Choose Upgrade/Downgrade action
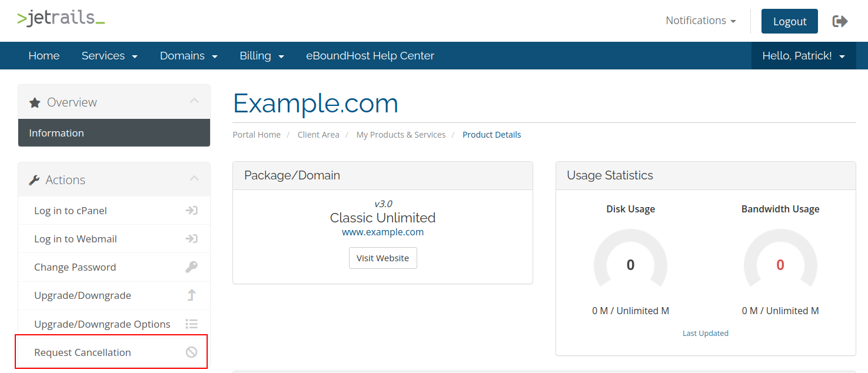868x373 pixels. [114, 295]
